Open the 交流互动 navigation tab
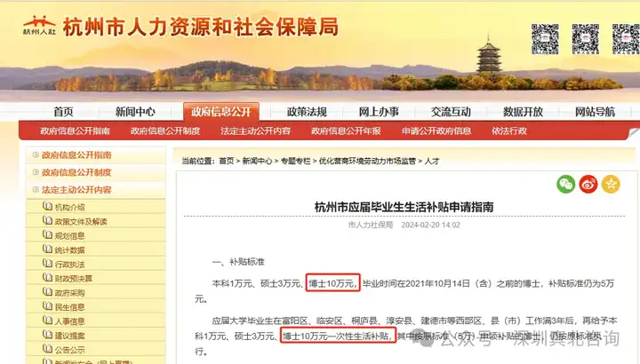This screenshot has height=364, width=640. tap(451, 112)
